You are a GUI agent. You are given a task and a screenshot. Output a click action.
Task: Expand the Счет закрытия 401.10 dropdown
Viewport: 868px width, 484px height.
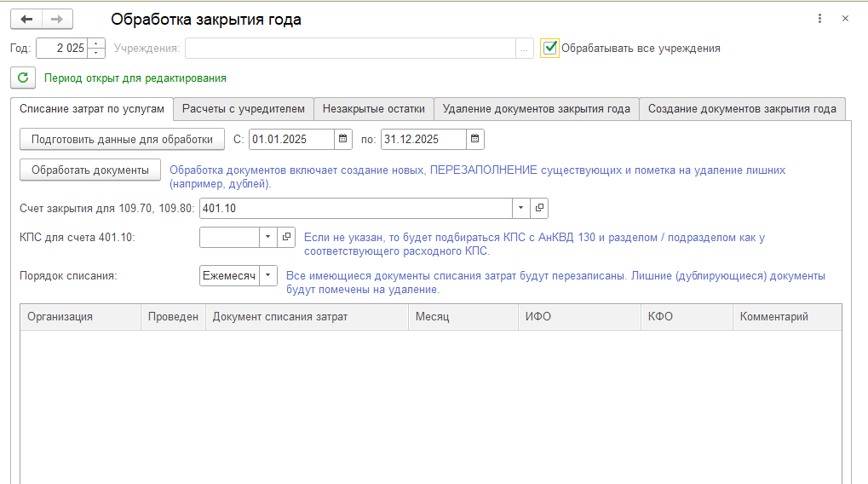521,208
